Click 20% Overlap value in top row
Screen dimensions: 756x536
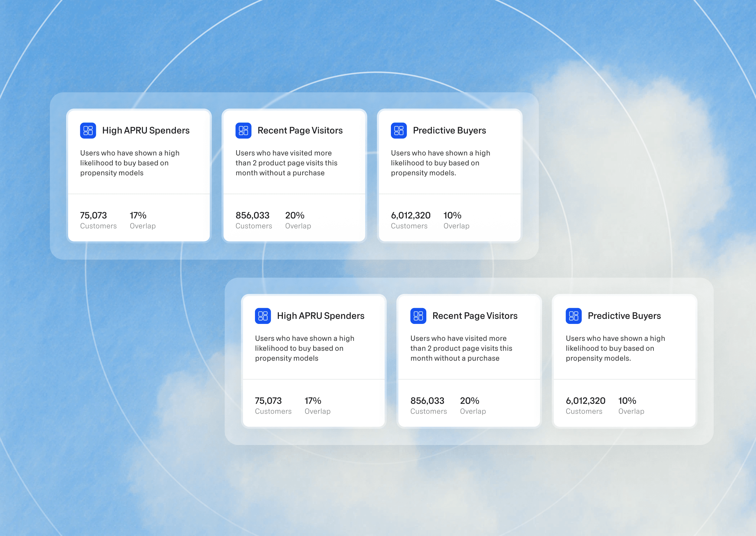point(295,216)
